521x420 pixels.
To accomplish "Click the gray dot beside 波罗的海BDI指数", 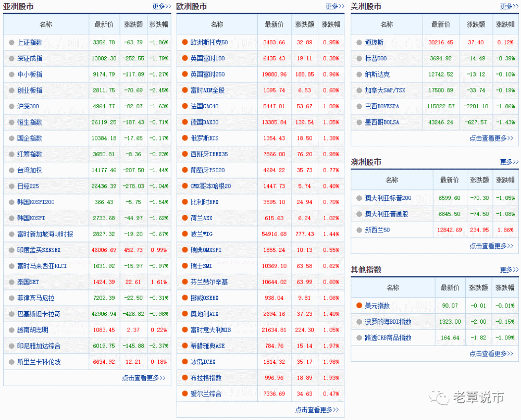I will click(x=359, y=322).
